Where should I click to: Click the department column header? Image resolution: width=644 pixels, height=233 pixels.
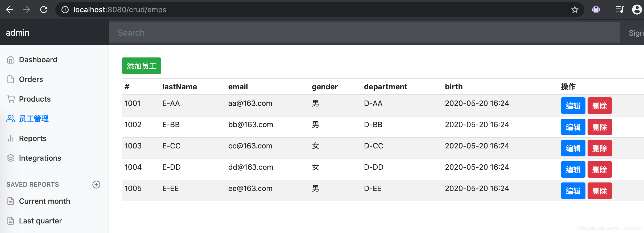(386, 87)
